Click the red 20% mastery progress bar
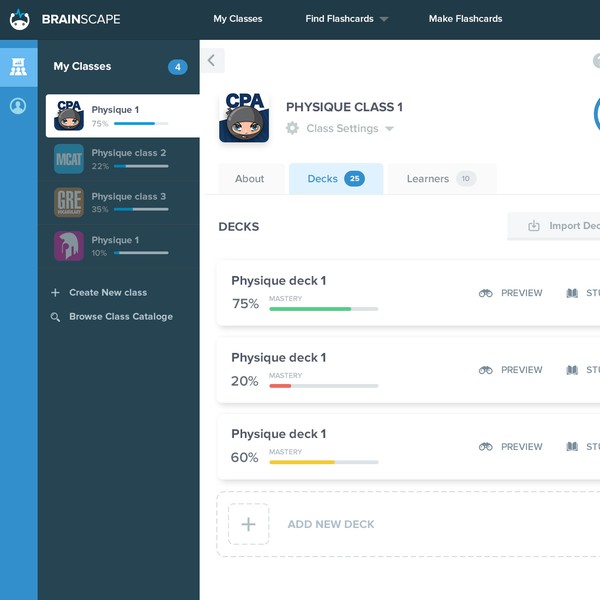Viewport: 600px width, 600px height. coord(324,386)
